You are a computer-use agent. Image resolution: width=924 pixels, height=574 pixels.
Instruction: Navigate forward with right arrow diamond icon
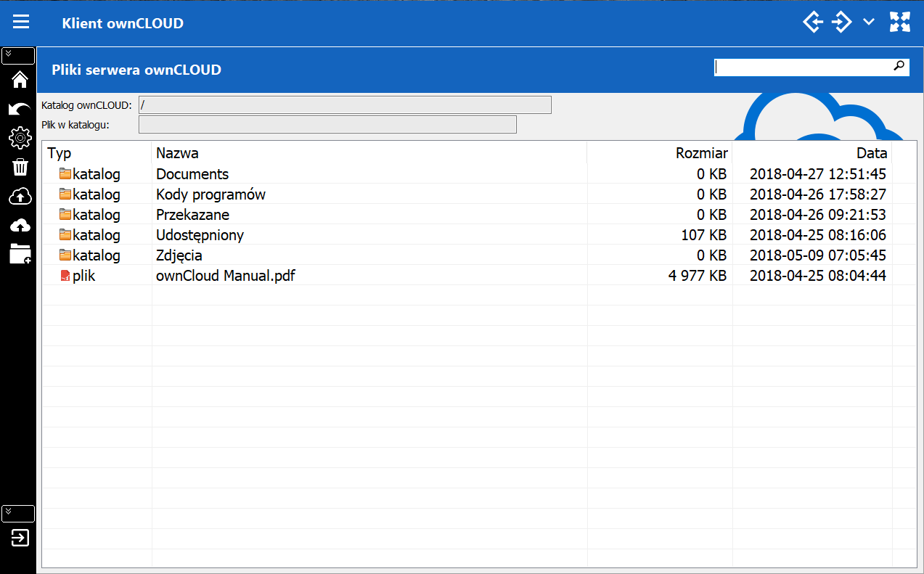click(x=841, y=22)
